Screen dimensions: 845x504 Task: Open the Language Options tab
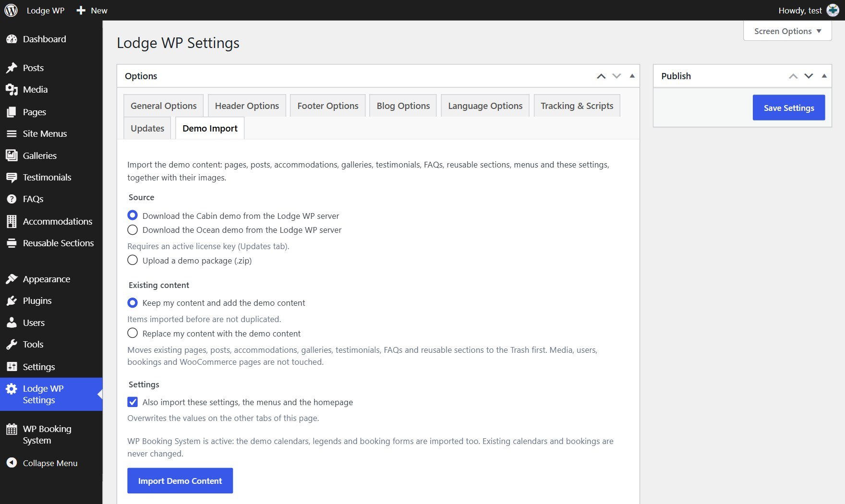(x=485, y=106)
